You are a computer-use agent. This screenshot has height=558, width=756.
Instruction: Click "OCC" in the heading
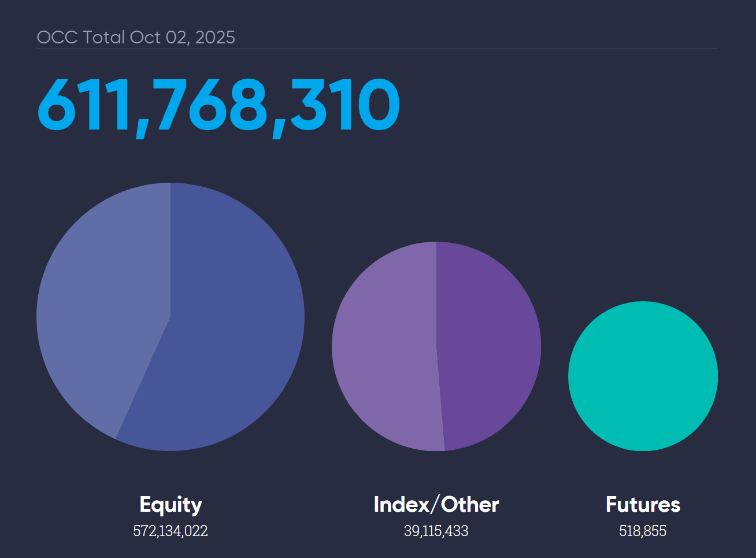[x=57, y=38]
